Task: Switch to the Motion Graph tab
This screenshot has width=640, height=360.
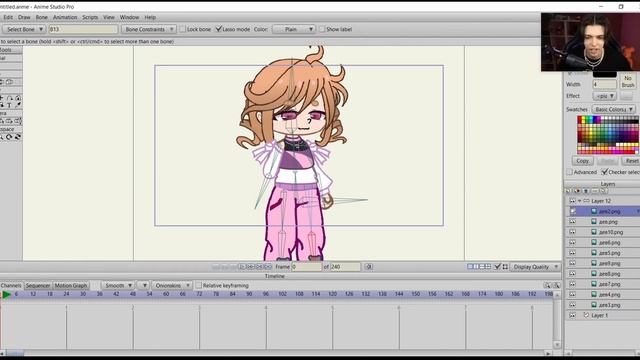Action: [71, 285]
